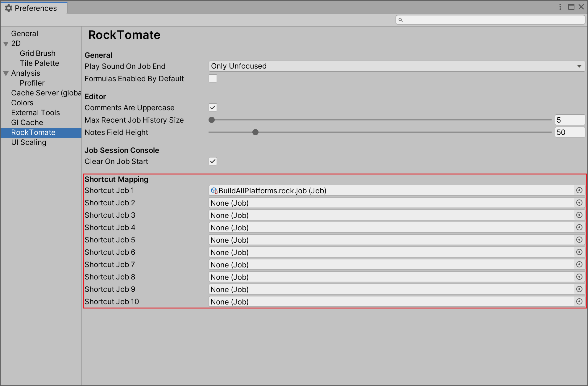Open object picker for Shortcut Job 7
Viewport: 588px width, 386px height.
click(x=579, y=264)
